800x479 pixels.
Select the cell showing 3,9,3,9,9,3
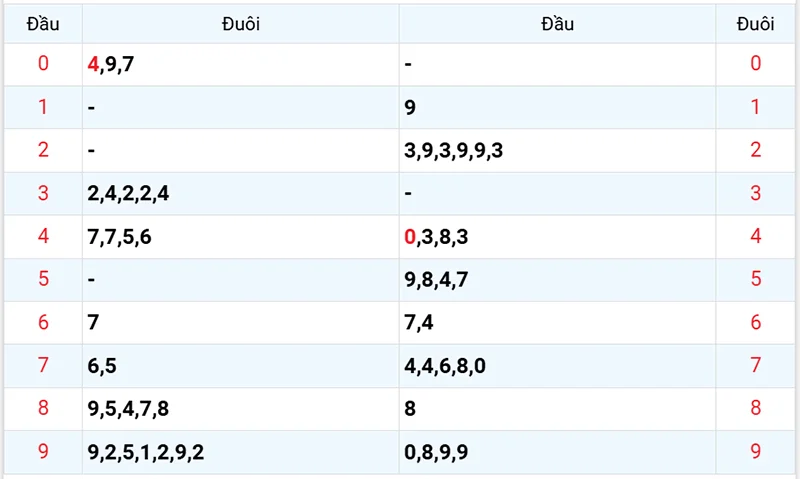point(557,150)
